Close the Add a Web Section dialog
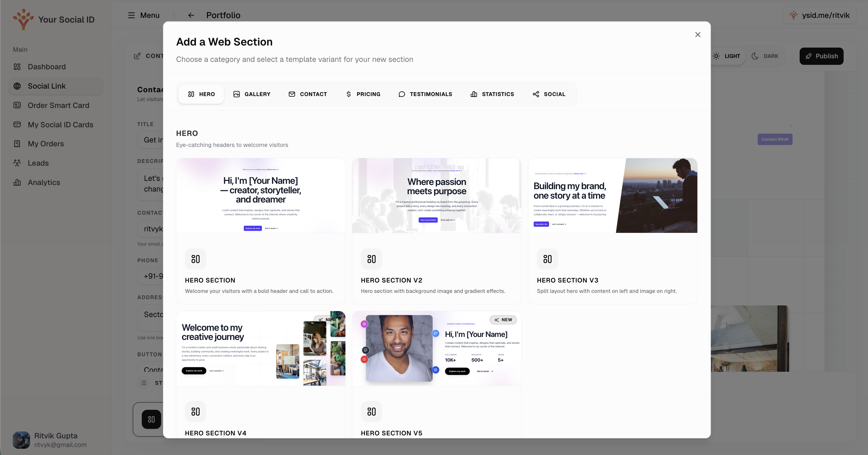The width and height of the screenshot is (868, 455). pos(697,34)
